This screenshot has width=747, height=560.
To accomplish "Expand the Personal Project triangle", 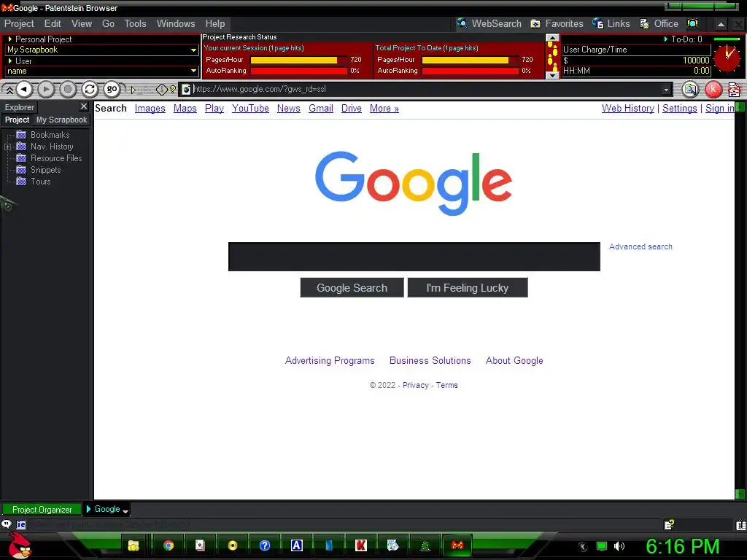I will click(10, 39).
